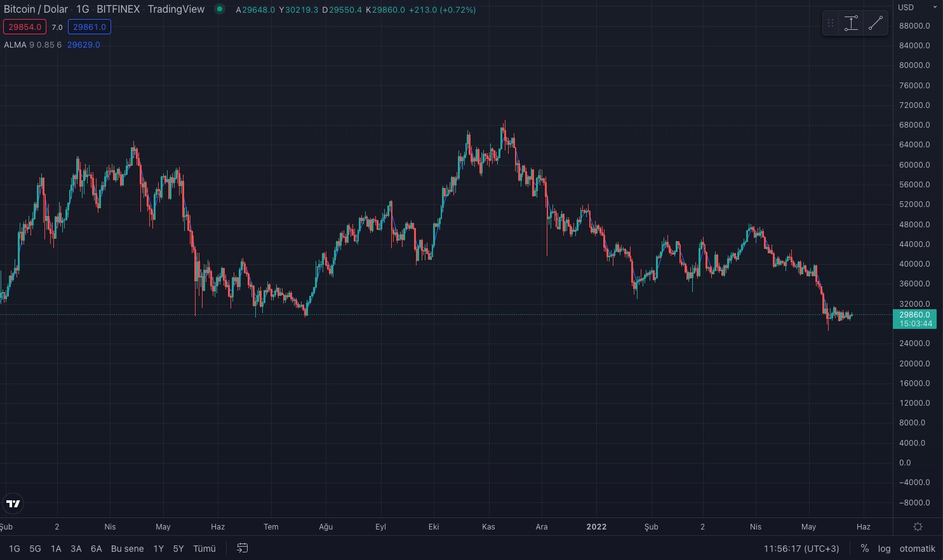This screenshot has width=943, height=560.
Task: Set time range to Bu sene
Action: 128,549
